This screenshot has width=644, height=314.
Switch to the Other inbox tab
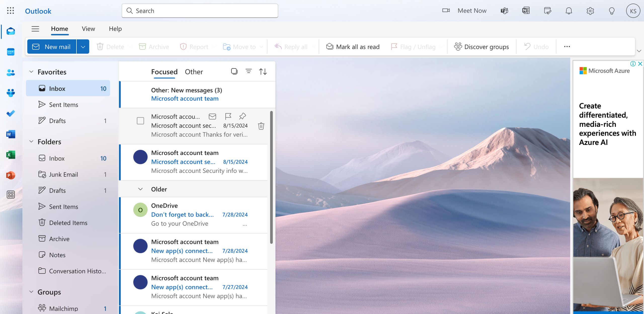[194, 72]
